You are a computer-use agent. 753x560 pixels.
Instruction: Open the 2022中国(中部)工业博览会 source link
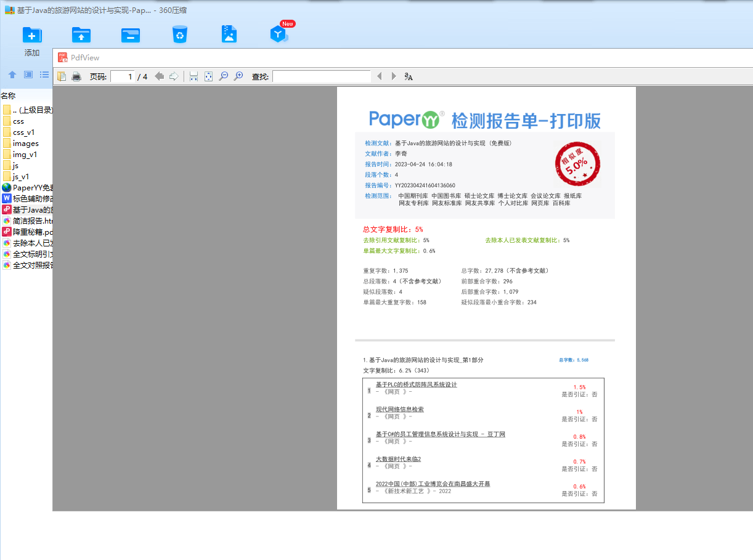[x=433, y=484]
